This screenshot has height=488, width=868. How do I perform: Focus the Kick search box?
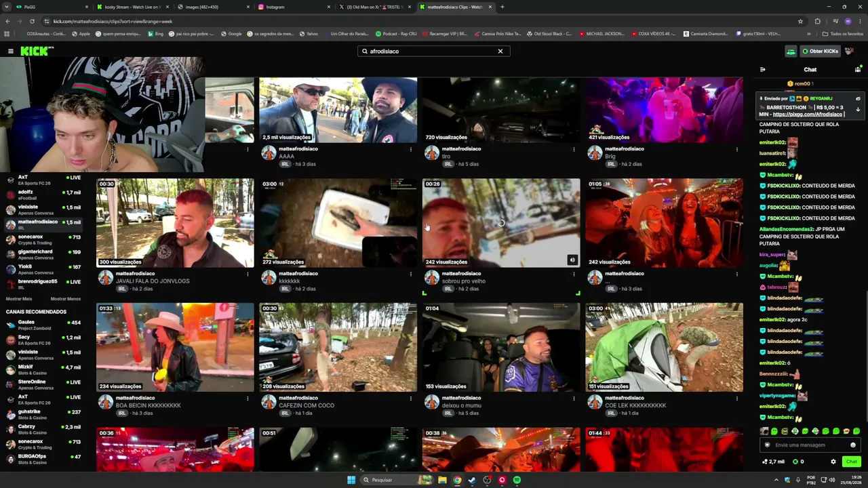[434, 51]
